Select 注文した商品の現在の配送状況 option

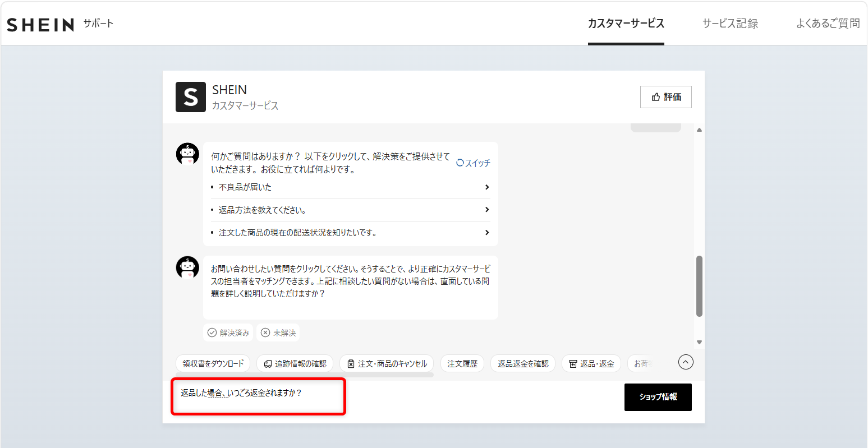351,232
